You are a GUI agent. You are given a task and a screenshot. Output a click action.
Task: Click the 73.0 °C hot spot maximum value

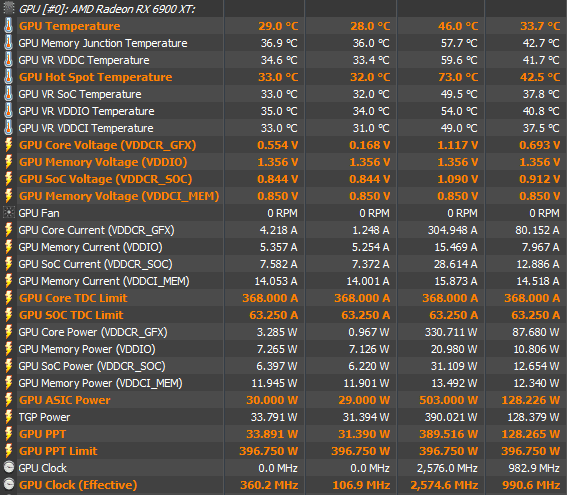pos(458,77)
